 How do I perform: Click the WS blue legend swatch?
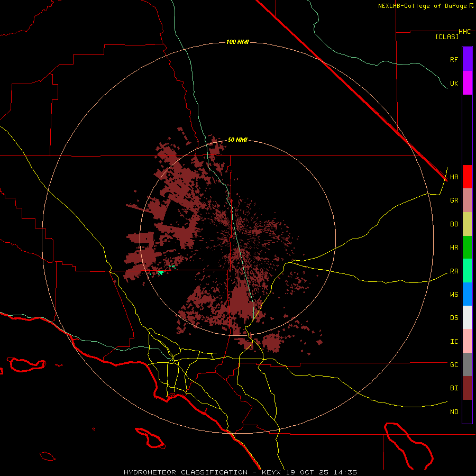pyautogui.click(x=467, y=294)
